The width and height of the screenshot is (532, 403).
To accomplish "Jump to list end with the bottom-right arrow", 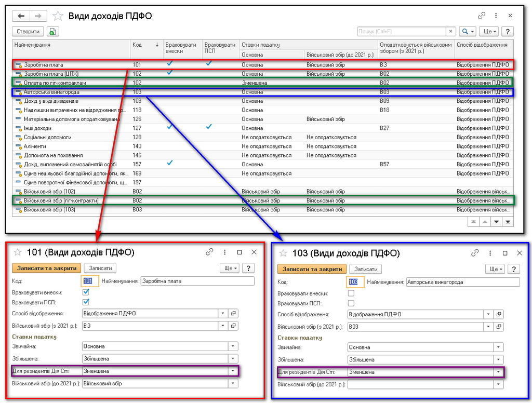I will (x=508, y=222).
